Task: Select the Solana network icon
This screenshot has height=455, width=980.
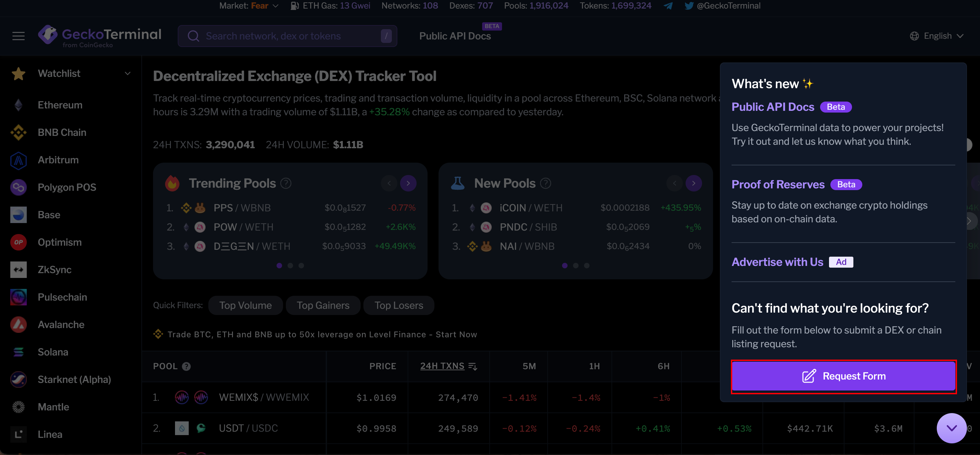Action: click(x=18, y=352)
